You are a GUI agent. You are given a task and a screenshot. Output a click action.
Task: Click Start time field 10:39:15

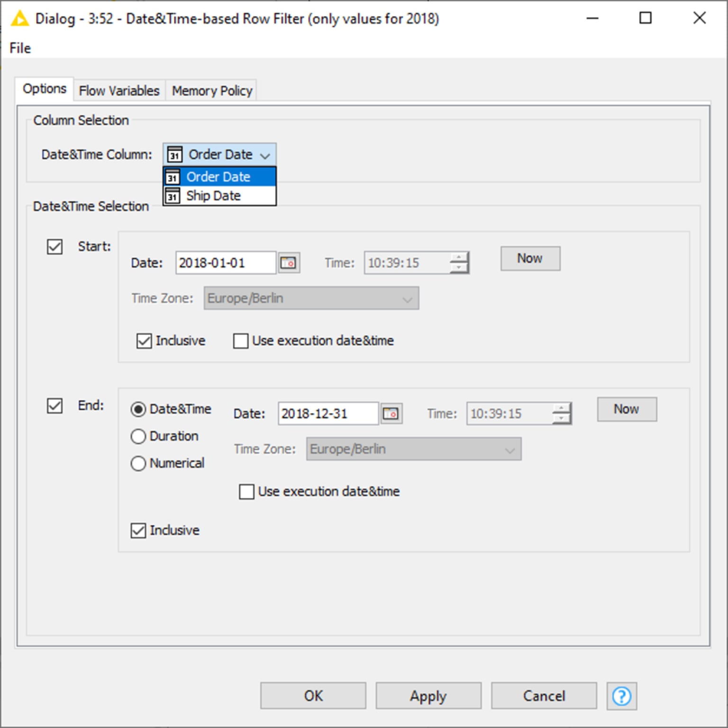coord(407,263)
